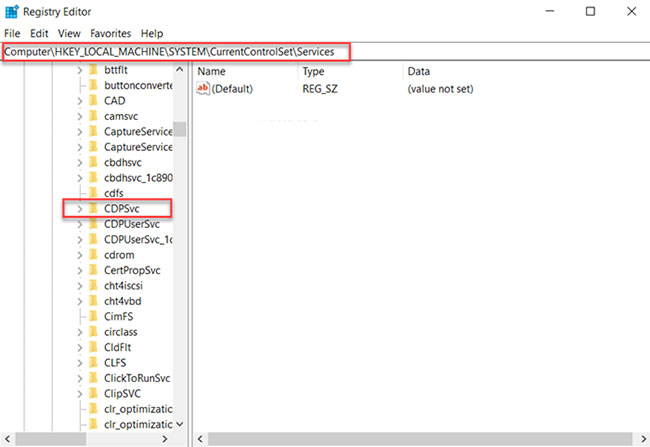Click the registry path address bar
This screenshot has height=447, width=650.
point(176,51)
